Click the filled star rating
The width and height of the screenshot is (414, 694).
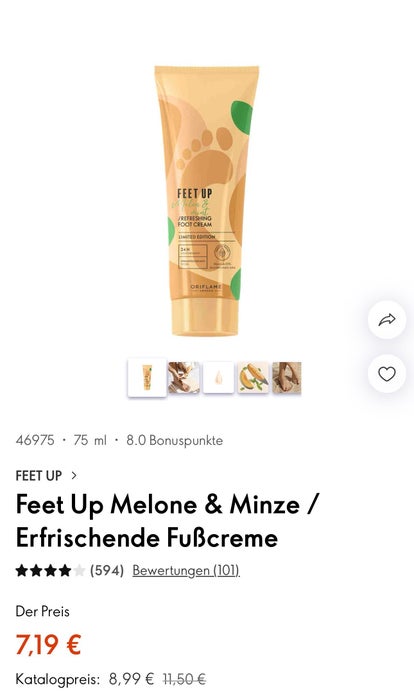pyautogui.click(x=43, y=571)
